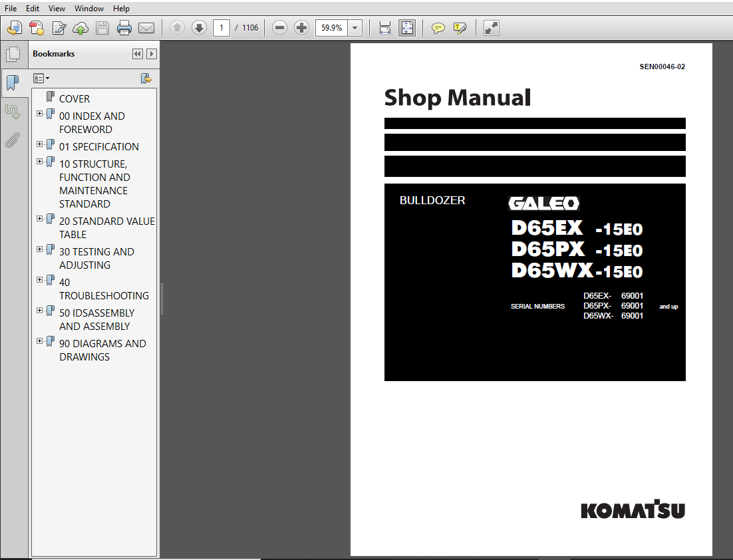
Task: Expand the bookmarks pane arrow button
Action: (152, 55)
